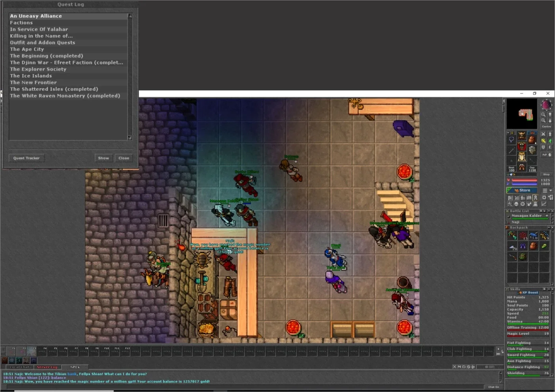This screenshot has width=555, height=392.
Task: Click the red health bar
Action: pos(524,180)
